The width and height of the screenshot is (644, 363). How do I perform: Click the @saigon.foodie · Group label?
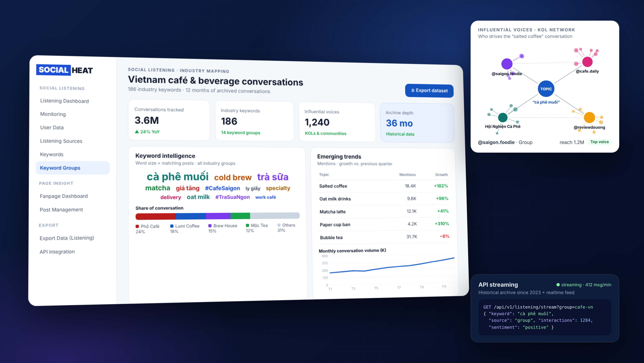(505, 142)
